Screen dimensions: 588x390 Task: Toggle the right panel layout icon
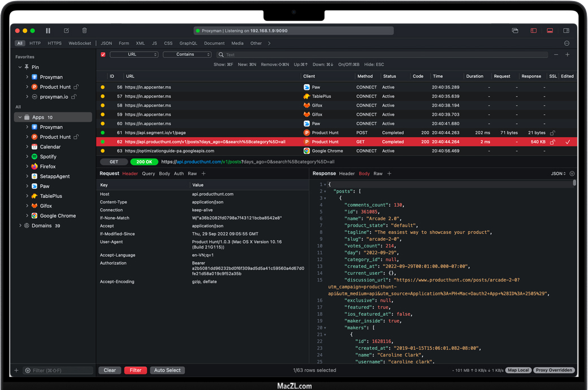(x=566, y=31)
